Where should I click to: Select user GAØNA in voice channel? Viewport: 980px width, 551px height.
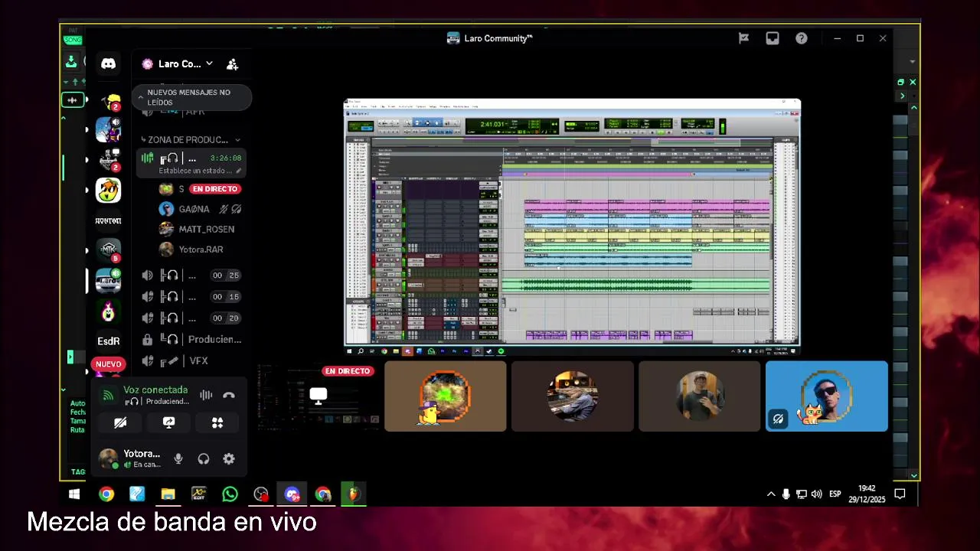pos(199,209)
